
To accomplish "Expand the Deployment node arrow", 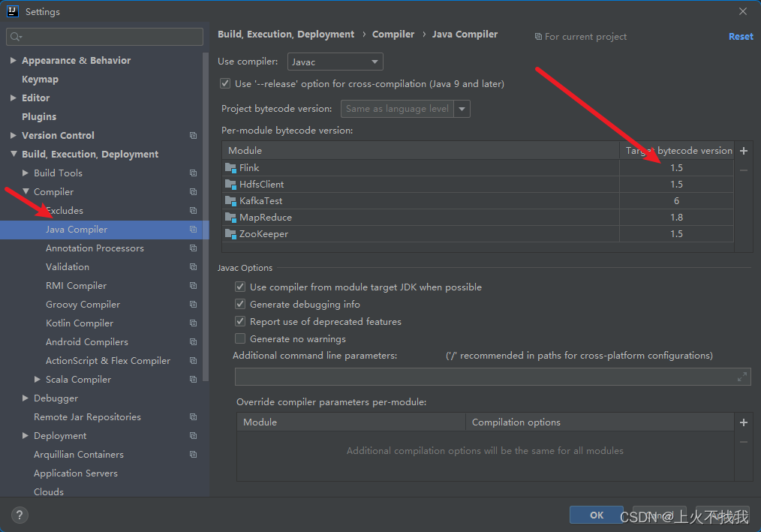I will click(x=26, y=436).
